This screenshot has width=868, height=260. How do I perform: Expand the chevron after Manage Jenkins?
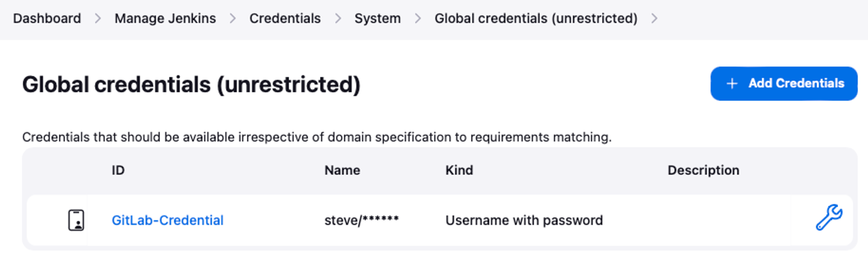(x=233, y=19)
